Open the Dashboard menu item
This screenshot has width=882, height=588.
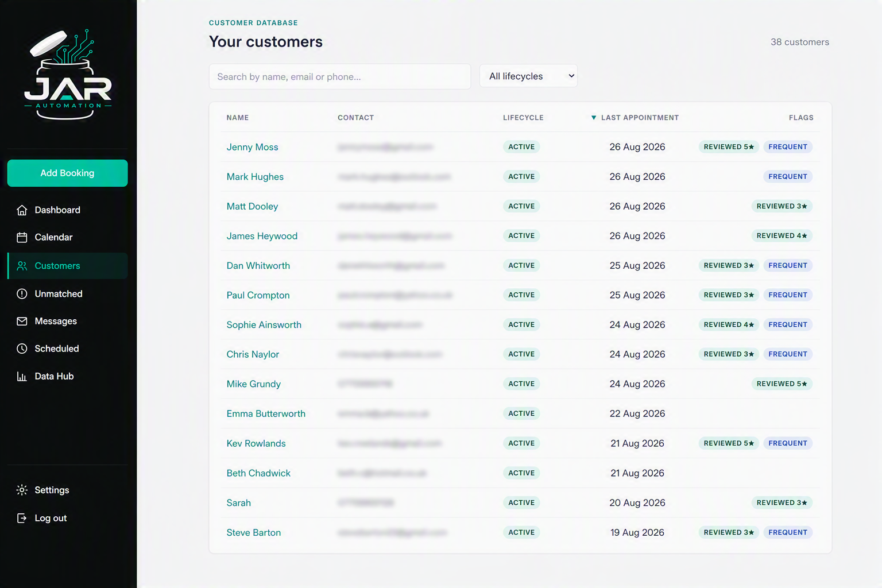(67, 210)
